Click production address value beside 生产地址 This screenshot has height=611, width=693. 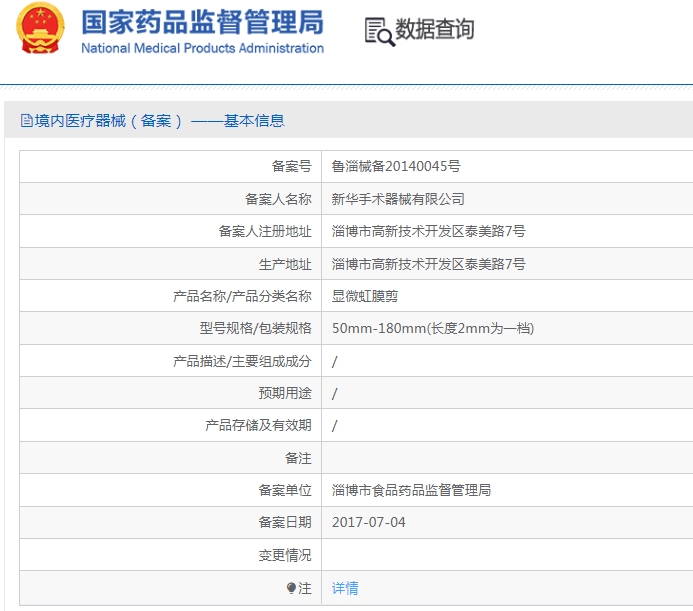tap(428, 264)
